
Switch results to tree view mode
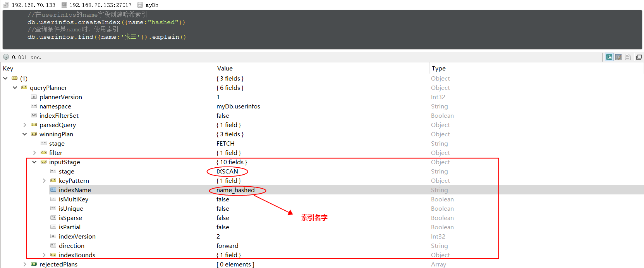(x=609, y=57)
